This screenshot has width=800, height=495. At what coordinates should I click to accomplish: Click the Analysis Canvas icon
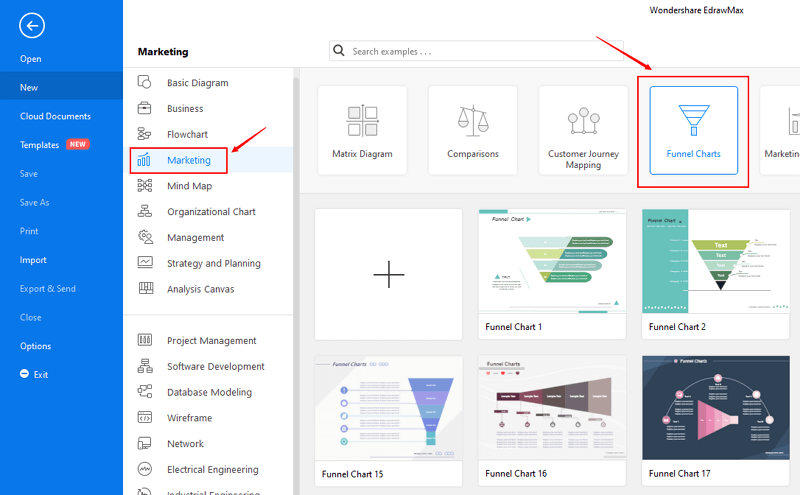146,289
